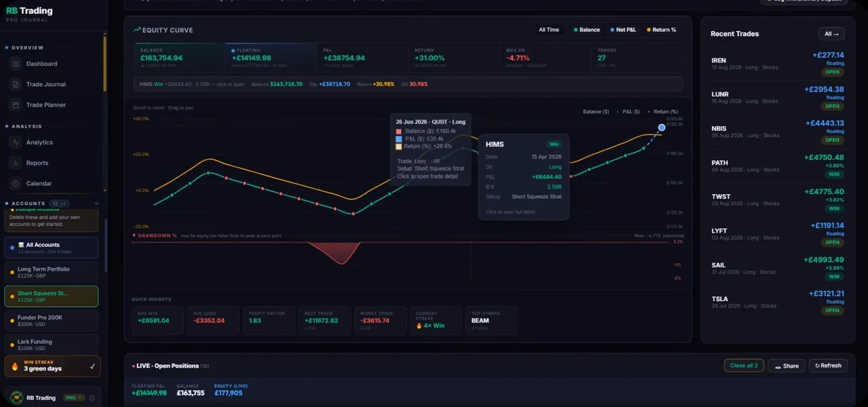The width and height of the screenshot is (868, 407).
Task: Collapse the Accounts section chevron
Action: tap(96, 203)
